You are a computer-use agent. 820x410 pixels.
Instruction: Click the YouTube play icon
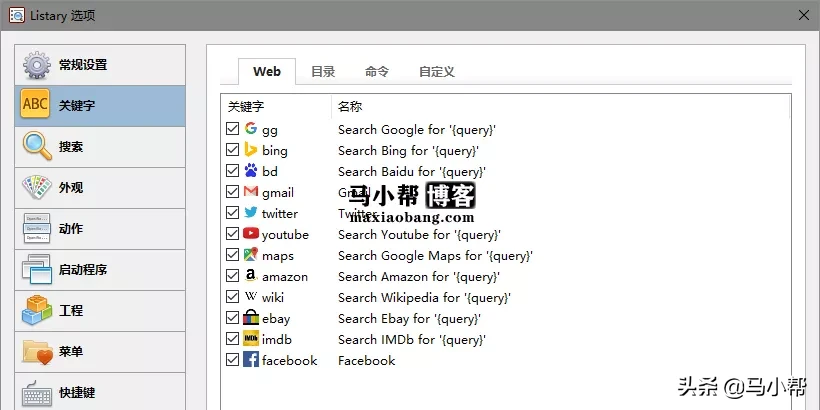(x=251, y=234)
